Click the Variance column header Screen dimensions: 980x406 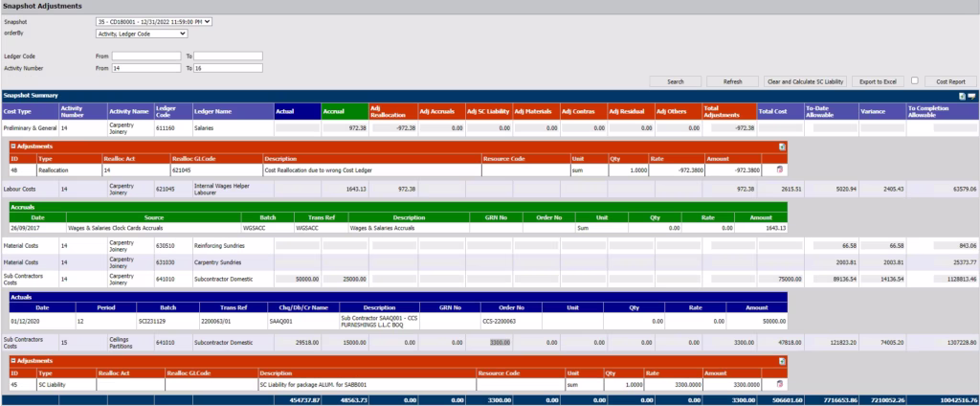click(881, 111)
